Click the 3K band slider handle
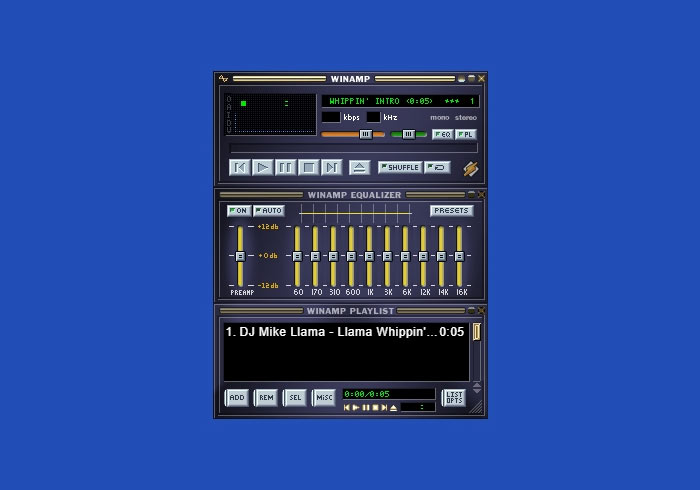The width and height of the screenshot is (700, 490). click(388, 256)
